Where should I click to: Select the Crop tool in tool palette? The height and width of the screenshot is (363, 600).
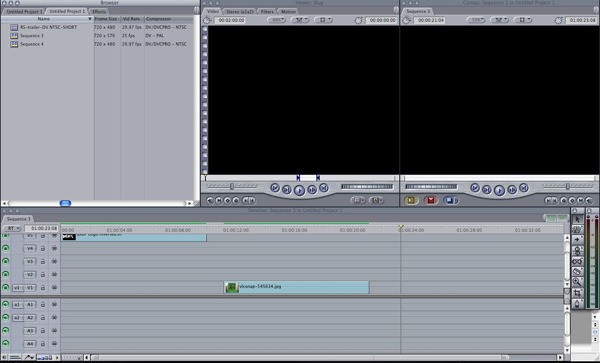click(577, 293)
